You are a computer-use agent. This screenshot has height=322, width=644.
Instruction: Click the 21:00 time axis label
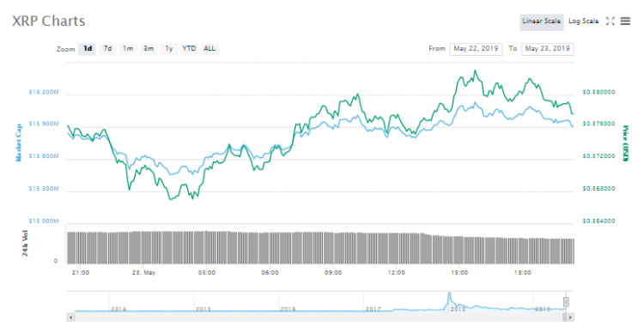81,272
